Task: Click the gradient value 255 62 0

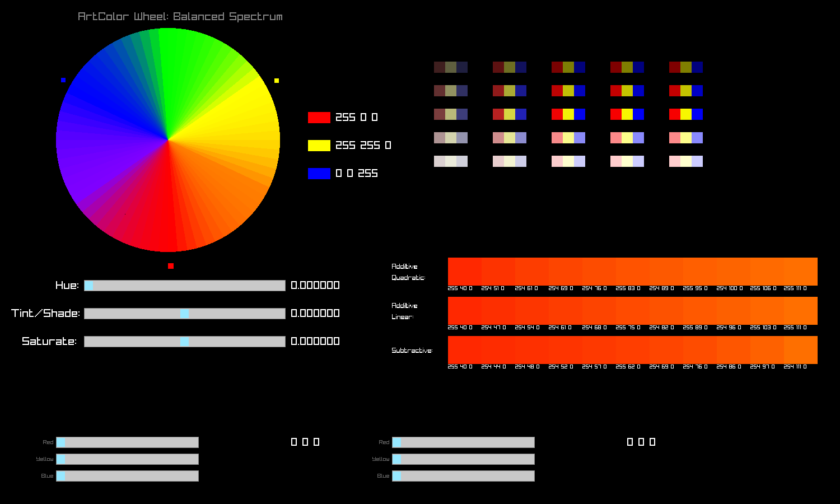Action: (x=628, y=367)
